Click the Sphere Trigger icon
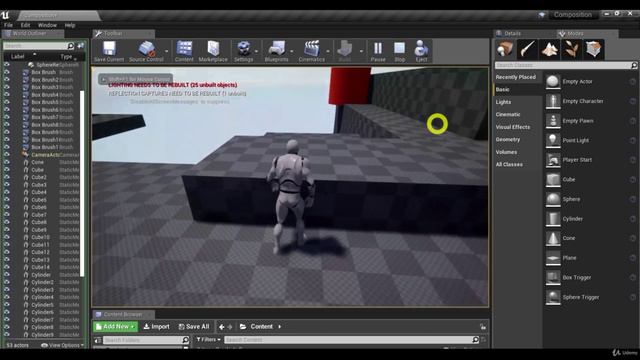The height and width of the screenshot is (360, 640). [x=553, y=297]
